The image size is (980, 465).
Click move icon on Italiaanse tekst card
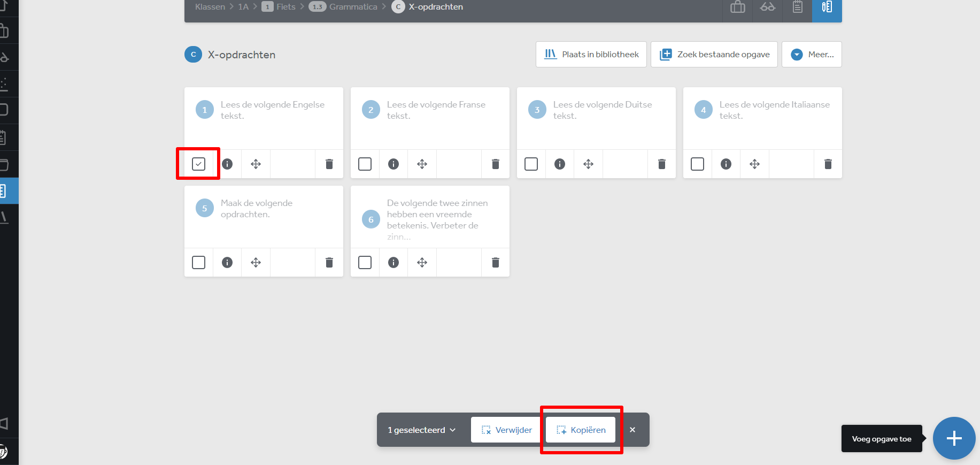(754, 164)
